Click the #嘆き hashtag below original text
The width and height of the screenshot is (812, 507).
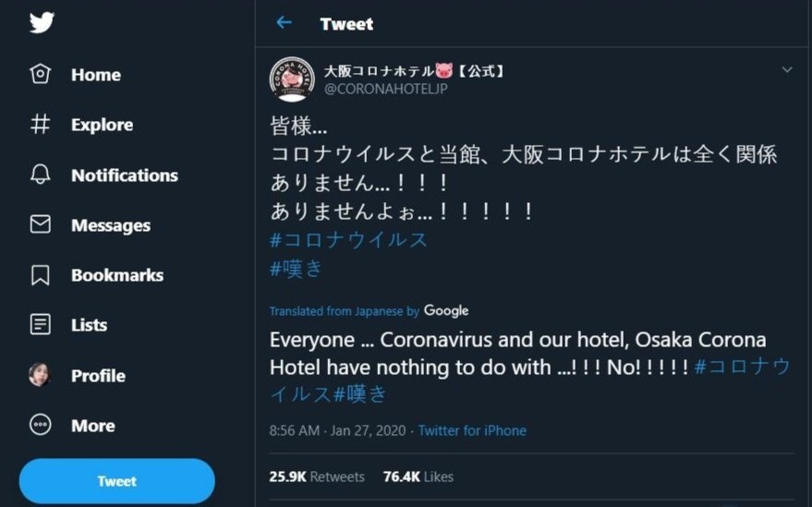[297, 268]
